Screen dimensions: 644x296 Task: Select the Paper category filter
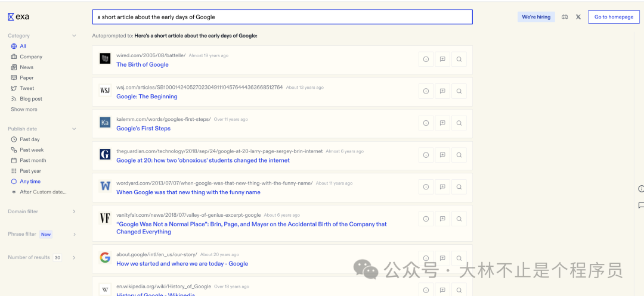[22, 78]
